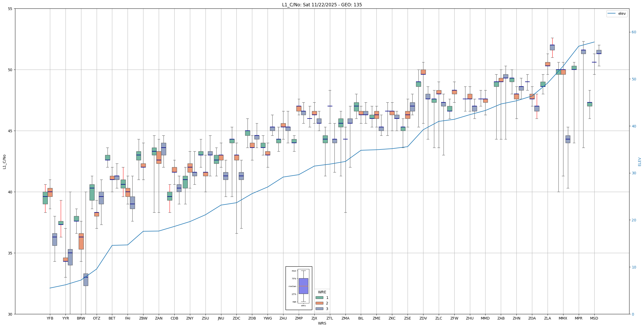Click the ZDV station tick label
Screen dimensions: 644x328
coord(423,318)
